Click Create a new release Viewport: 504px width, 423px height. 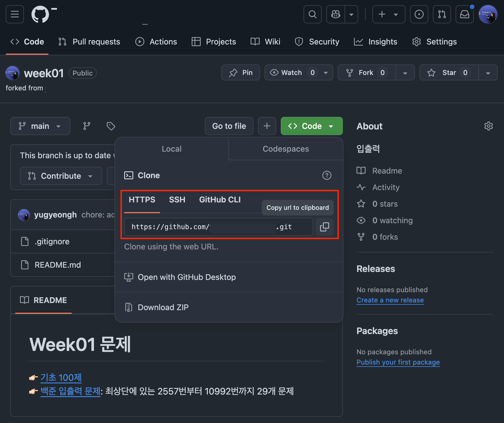click(x=390, y=300)
